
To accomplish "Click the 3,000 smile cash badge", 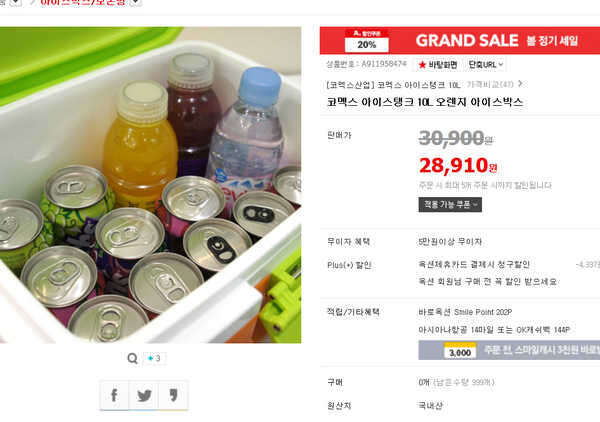I will pyautogui.click(x=460, y=350).
